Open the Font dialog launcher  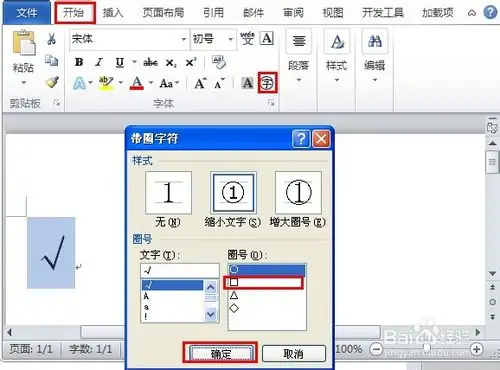pos(272,103)
